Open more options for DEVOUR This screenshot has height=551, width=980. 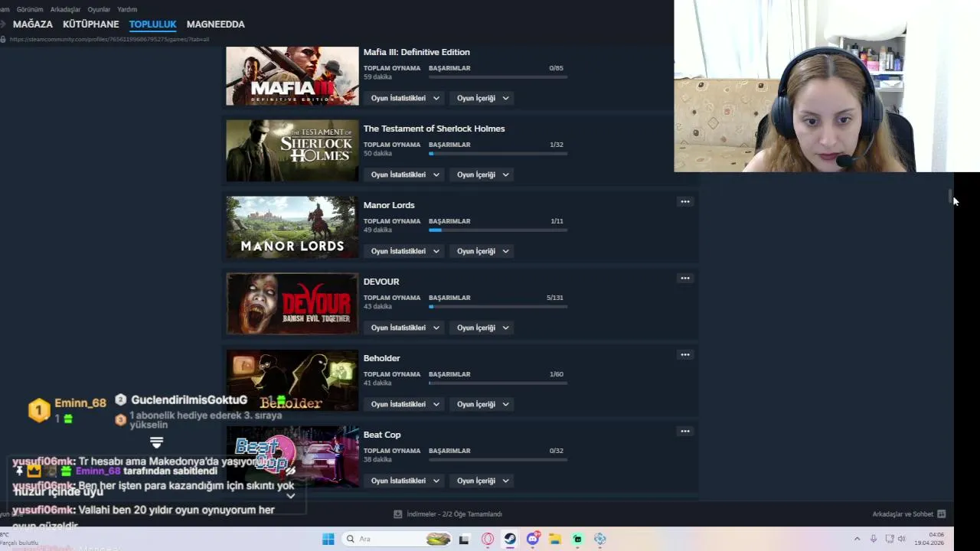[685, 279]
